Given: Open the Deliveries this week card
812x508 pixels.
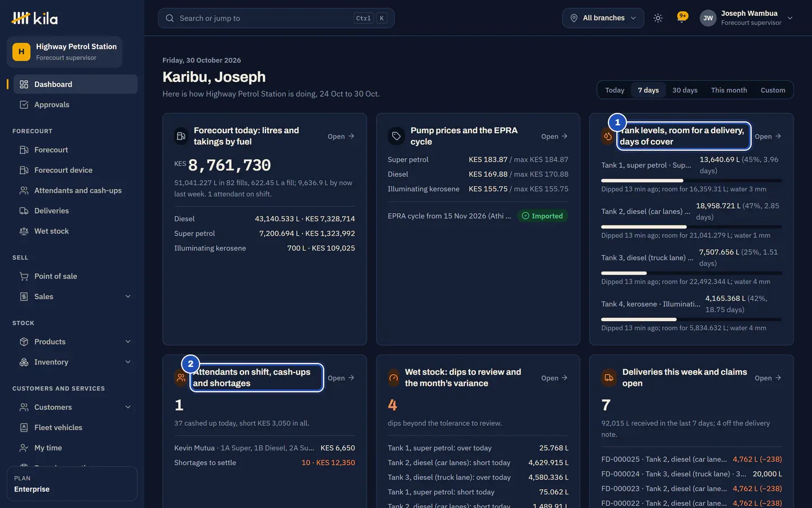Looking at the screenshot, I should (768, 378).
